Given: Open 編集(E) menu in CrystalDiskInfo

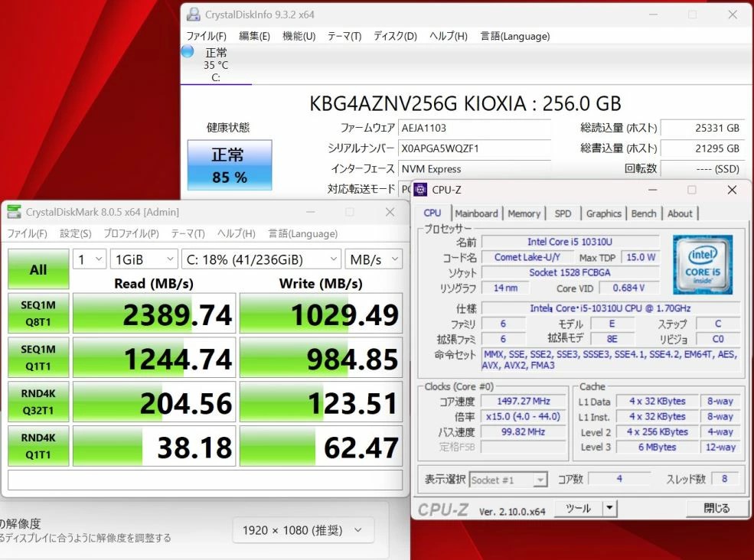Looking at the screenshot, I should coord(254,36).
